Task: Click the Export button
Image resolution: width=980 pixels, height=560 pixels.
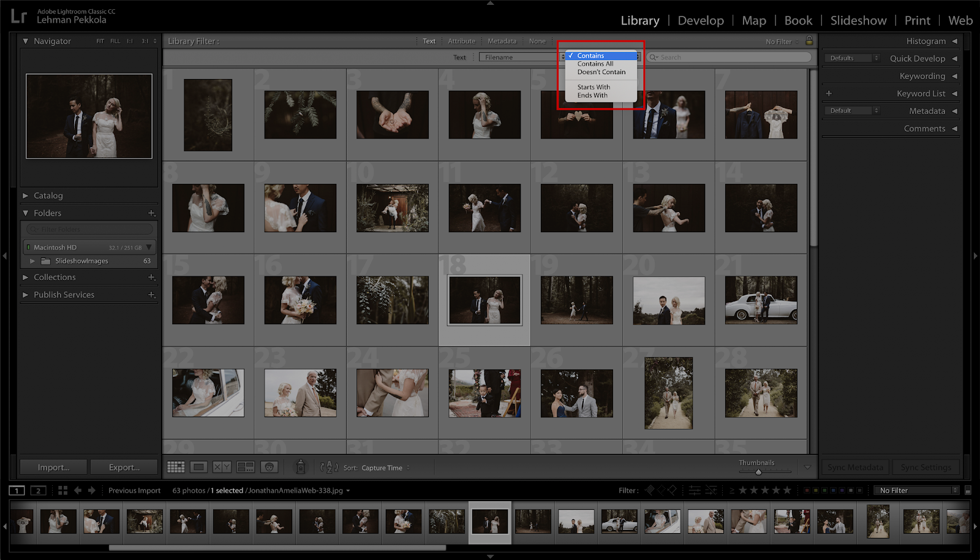Action: 124,467
